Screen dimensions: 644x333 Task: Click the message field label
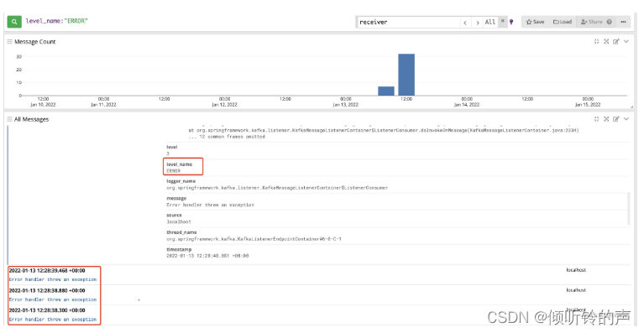coord(176,199)
